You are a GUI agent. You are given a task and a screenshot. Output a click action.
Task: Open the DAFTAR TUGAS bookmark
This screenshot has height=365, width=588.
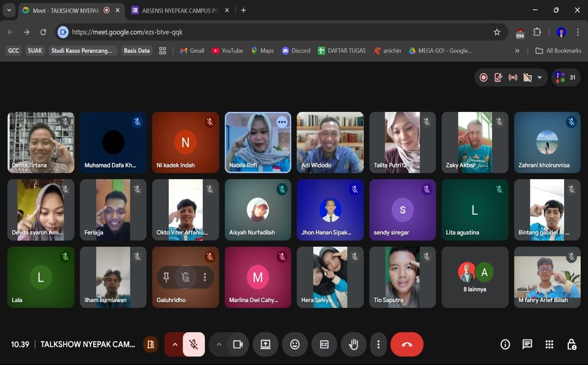tap(341, 51)
